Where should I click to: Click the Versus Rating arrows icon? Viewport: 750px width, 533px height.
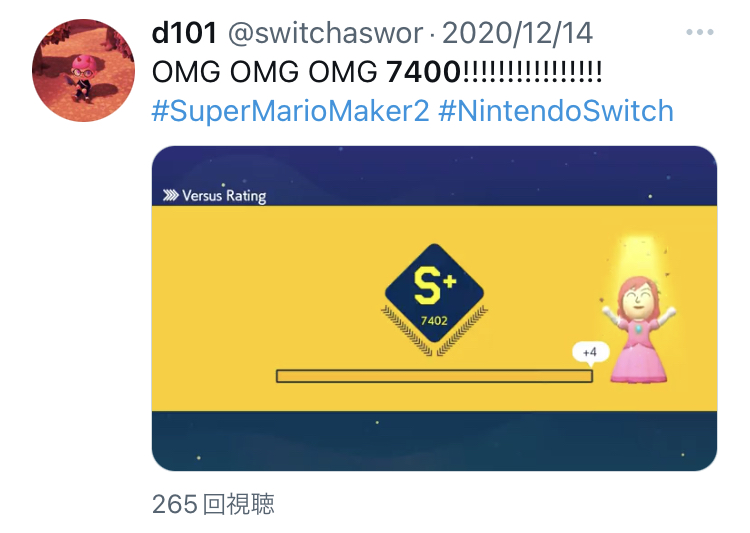point(170,195)
